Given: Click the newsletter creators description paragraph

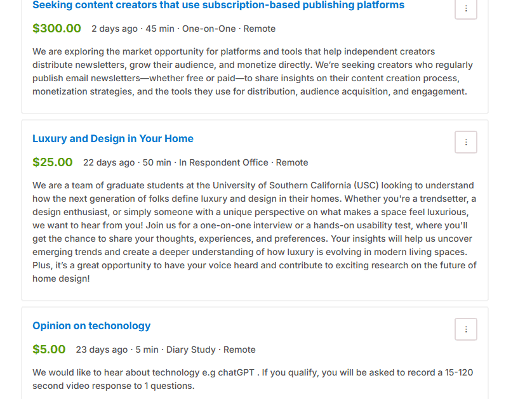Looking at the screenshot, I should [x=253, y=72].
